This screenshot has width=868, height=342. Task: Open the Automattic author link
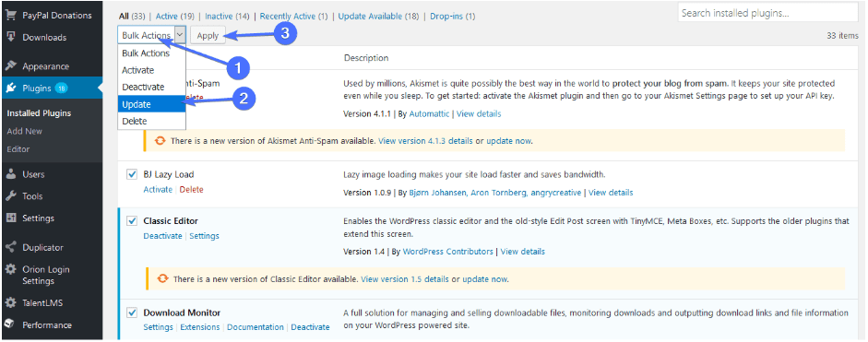tap(429, 114)
